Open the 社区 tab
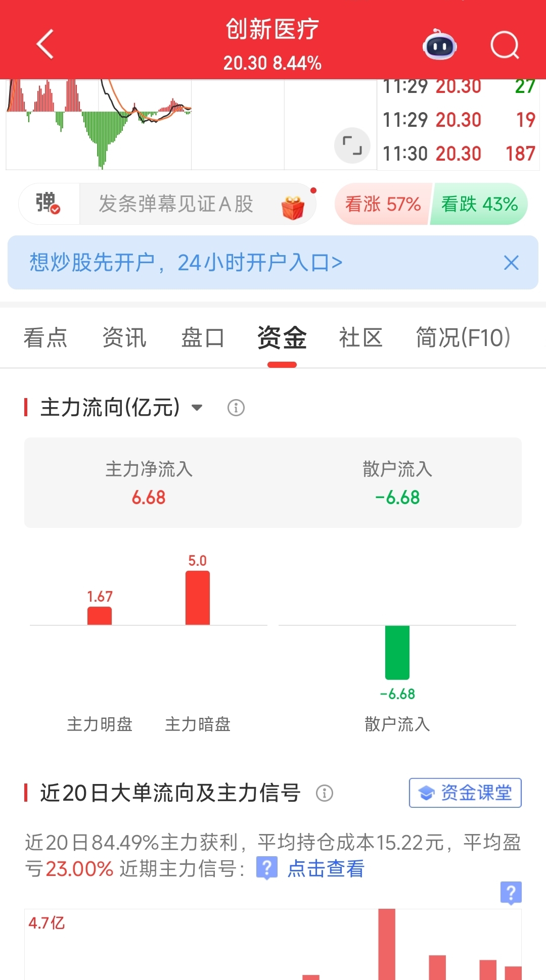546x980 pixels. pos(360,337)
